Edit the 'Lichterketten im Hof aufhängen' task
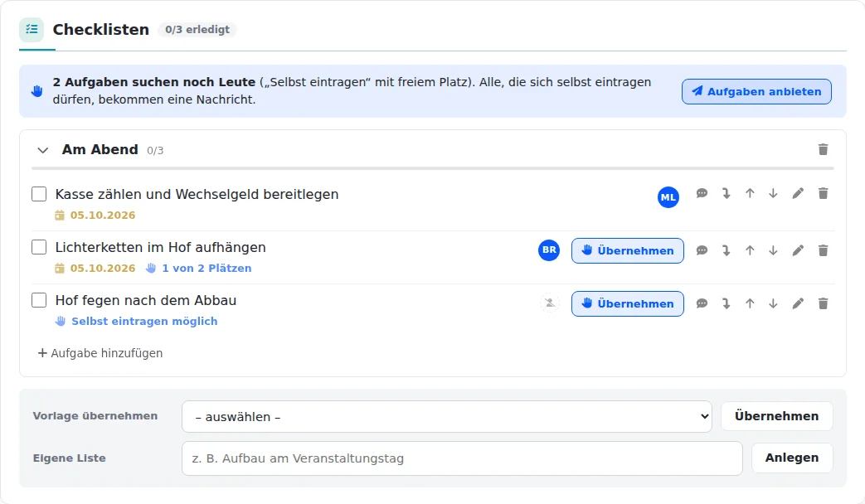Image resolution: width=865 pixels, height=504 pixels. [x=798, y=250]
